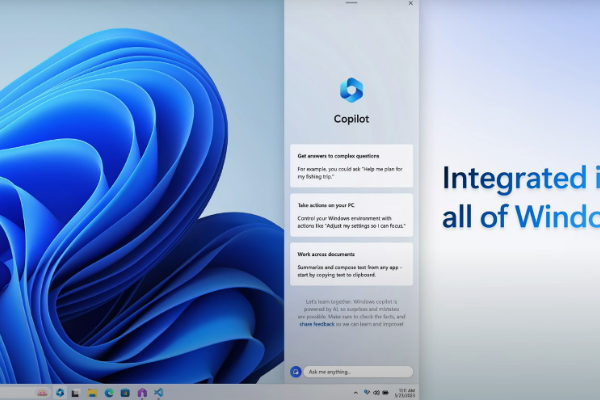The height and width of the screenshot is (400, 600).
Task: Open the share feedback link
Action: (x=317, y=324)
